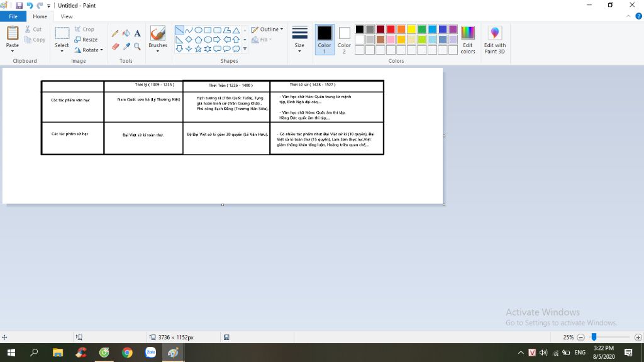The width and height of the screenshot is (644, 362).
Task: Choose the Curve shape
Action: [x=189, y=30]
